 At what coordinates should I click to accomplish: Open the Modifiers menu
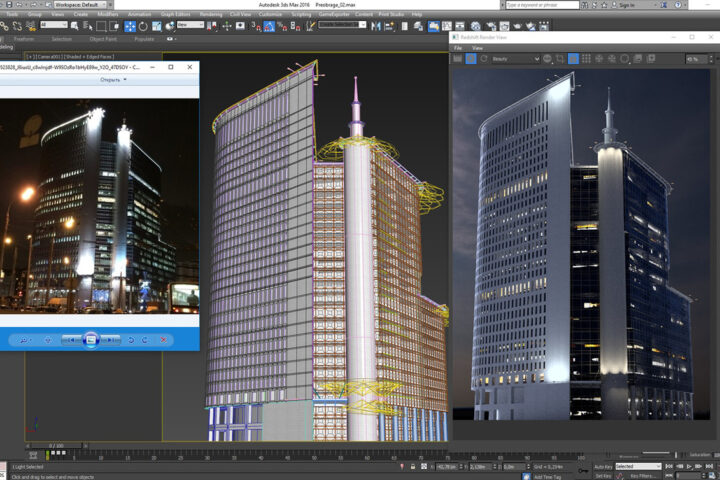pos(107,15)
